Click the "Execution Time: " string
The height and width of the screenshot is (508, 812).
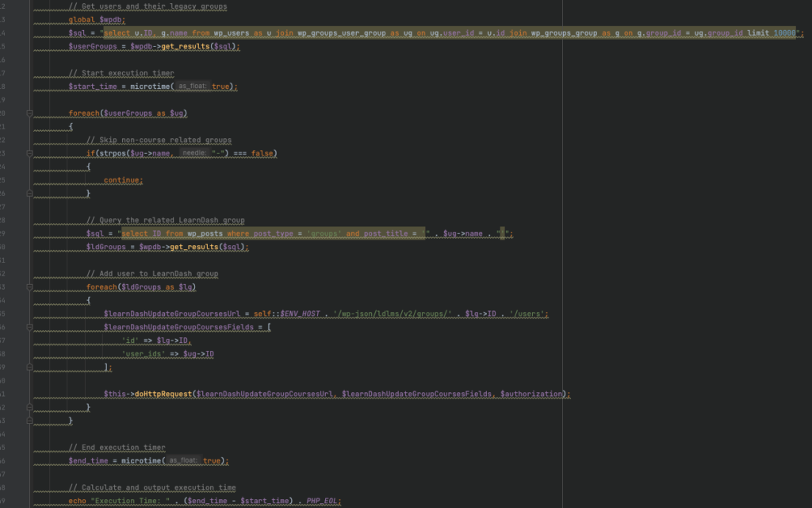130,502
